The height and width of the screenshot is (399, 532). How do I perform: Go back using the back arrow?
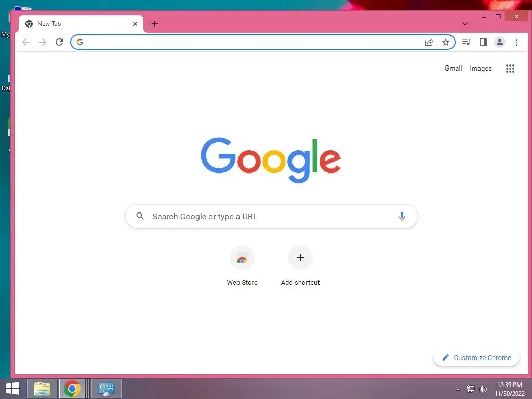[x=26, y=42]
